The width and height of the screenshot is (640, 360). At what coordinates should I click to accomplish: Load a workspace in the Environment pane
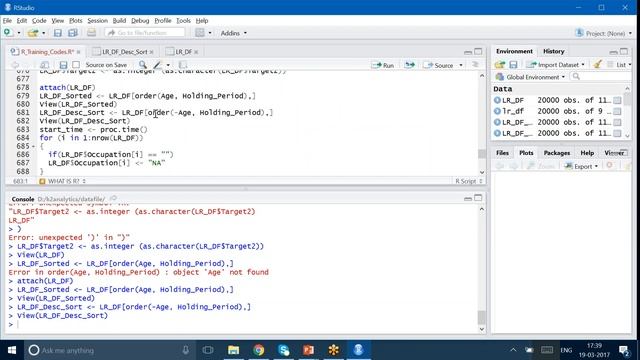coord(500,64)
